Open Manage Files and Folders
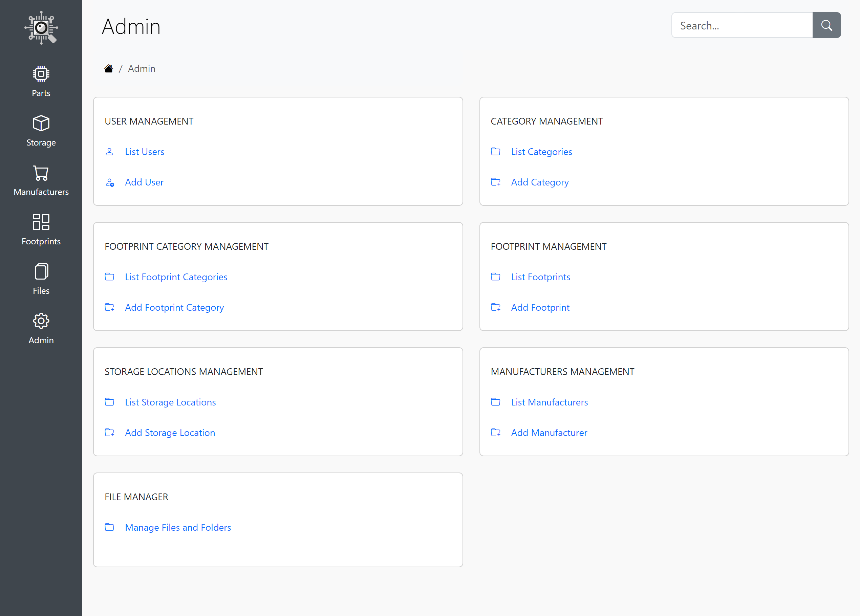 (178, 527)
